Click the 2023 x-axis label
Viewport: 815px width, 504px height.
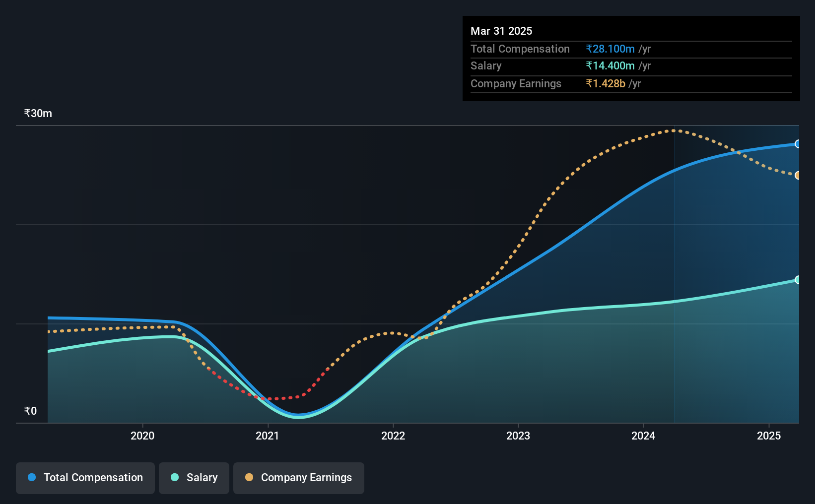[x=518, y=436]
